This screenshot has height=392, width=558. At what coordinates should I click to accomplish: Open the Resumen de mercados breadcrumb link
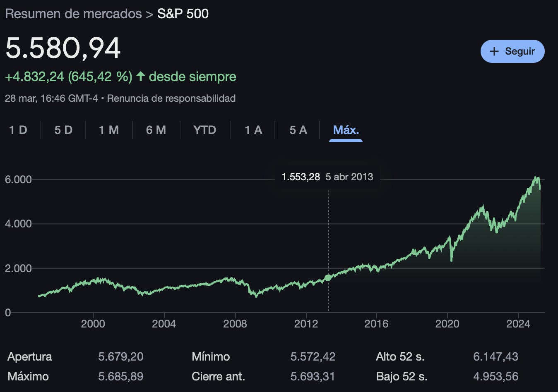click(73, 14)
